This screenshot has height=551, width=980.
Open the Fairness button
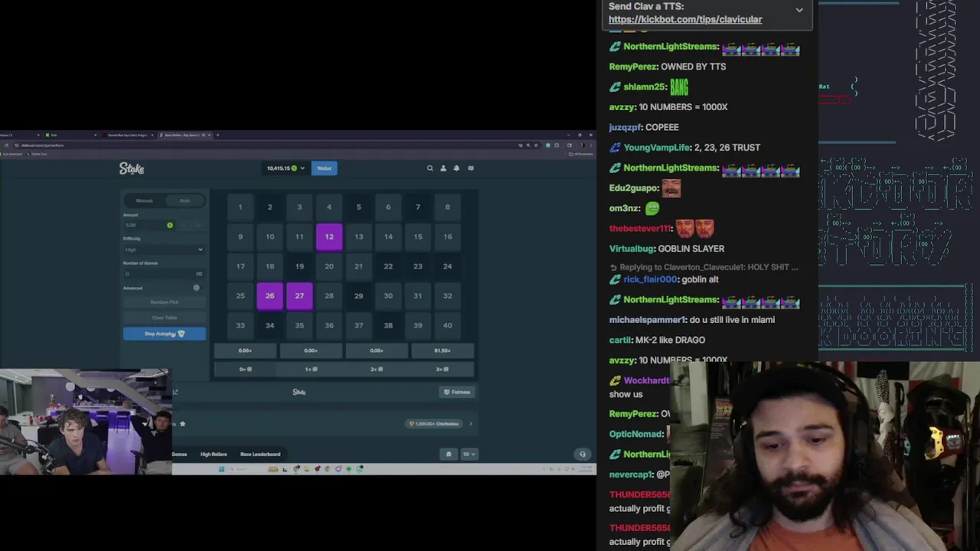(457, 392)
